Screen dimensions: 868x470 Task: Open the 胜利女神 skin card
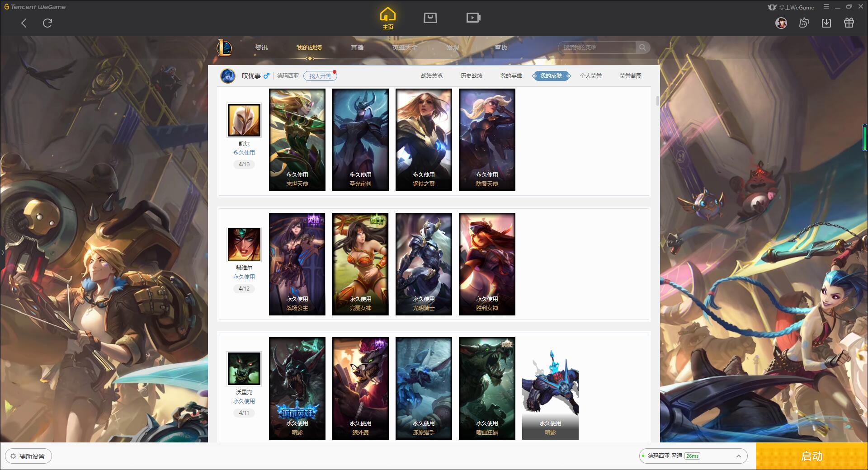click(487, 264)
